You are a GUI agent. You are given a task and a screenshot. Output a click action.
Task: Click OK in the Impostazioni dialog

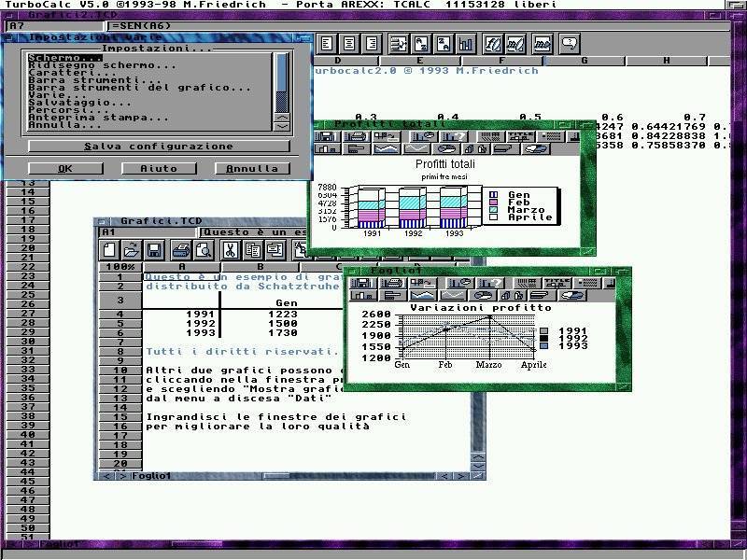pyautogui.click(x=64, y=169)
